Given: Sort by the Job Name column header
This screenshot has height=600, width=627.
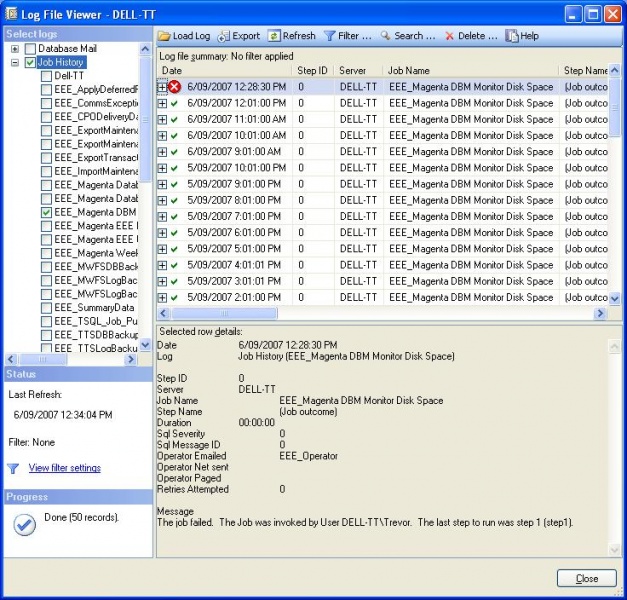Looking at the screenshot, I should [x=471, y=71].
